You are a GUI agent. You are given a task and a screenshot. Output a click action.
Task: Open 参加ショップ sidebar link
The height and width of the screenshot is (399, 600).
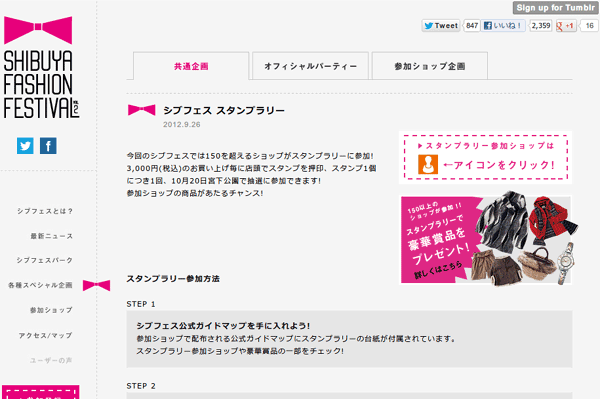click(51, 310)
